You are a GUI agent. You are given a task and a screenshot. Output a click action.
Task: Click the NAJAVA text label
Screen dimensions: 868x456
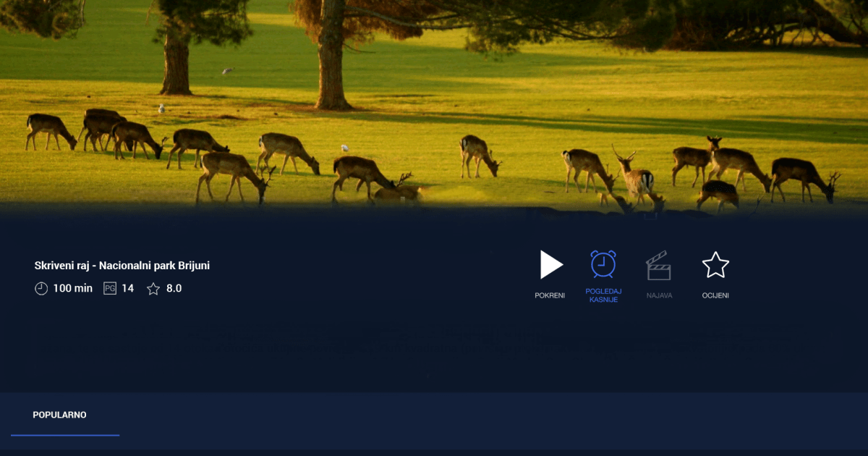click(659, 295)
